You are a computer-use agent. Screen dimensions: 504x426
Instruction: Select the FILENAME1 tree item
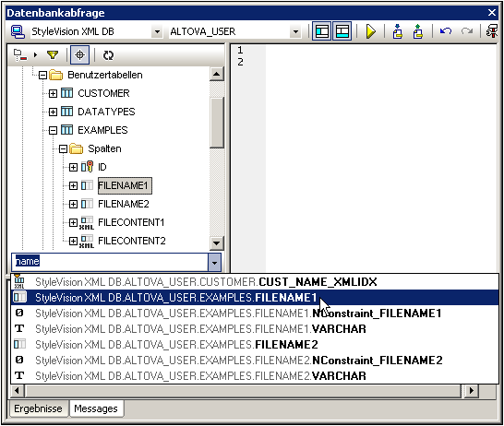click(x=125, y=185)
